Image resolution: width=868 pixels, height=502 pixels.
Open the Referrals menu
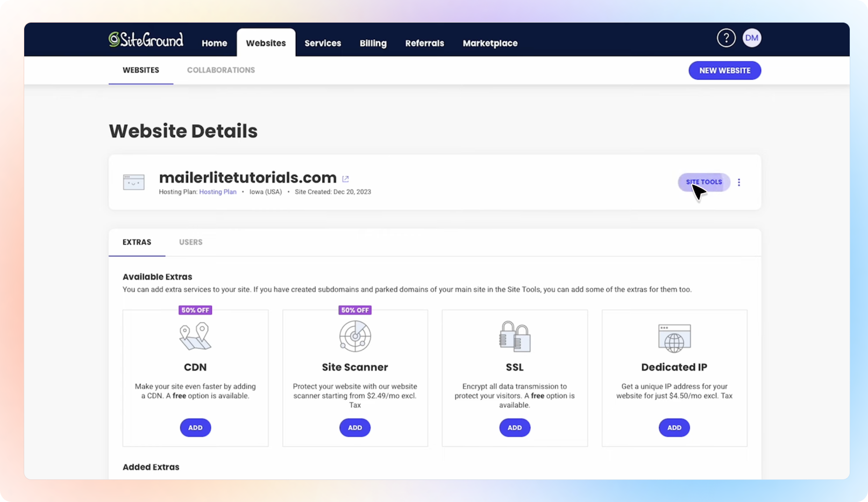(425, 43)
